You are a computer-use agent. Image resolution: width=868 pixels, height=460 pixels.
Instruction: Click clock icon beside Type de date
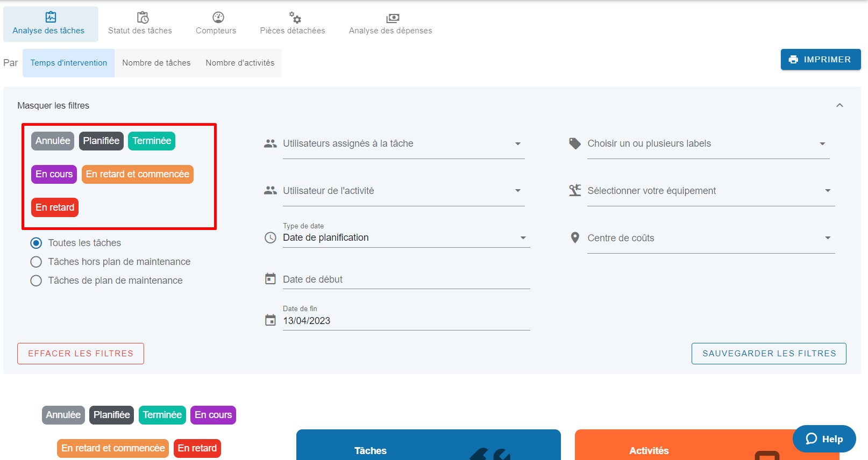coord(271,238)
